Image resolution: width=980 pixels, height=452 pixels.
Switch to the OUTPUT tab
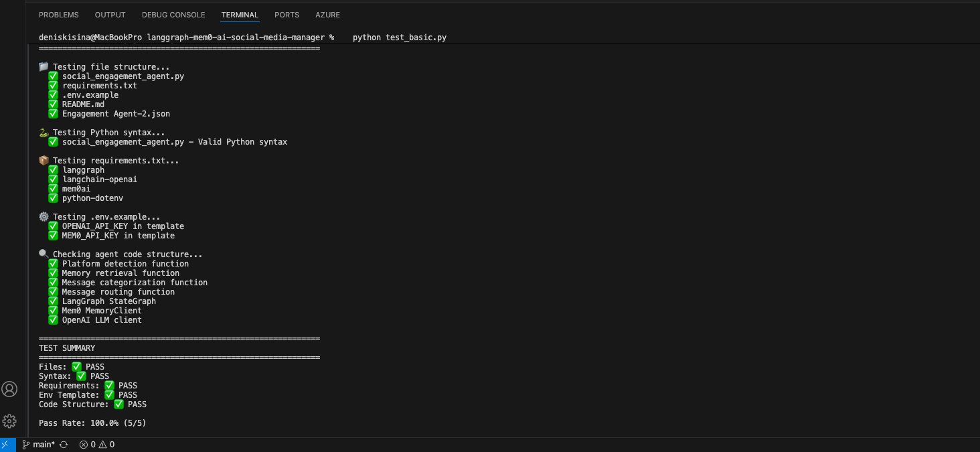click(x=110, y=15)
